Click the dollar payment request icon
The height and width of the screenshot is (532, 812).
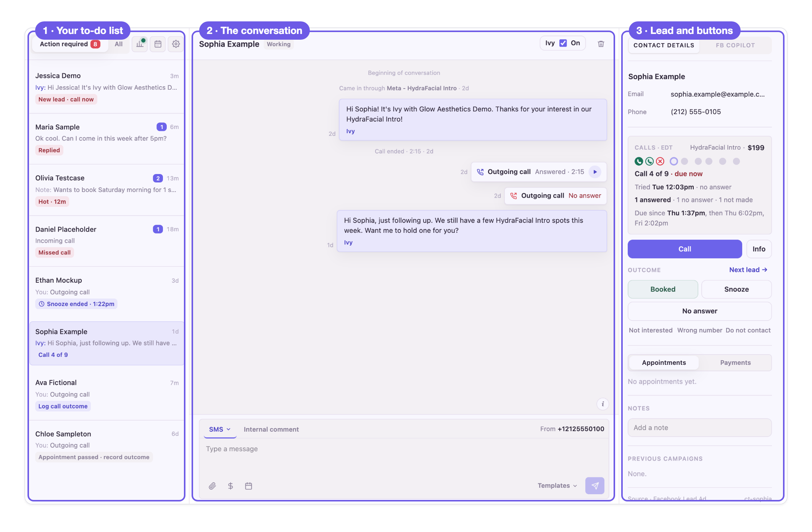tap(230, 486)
